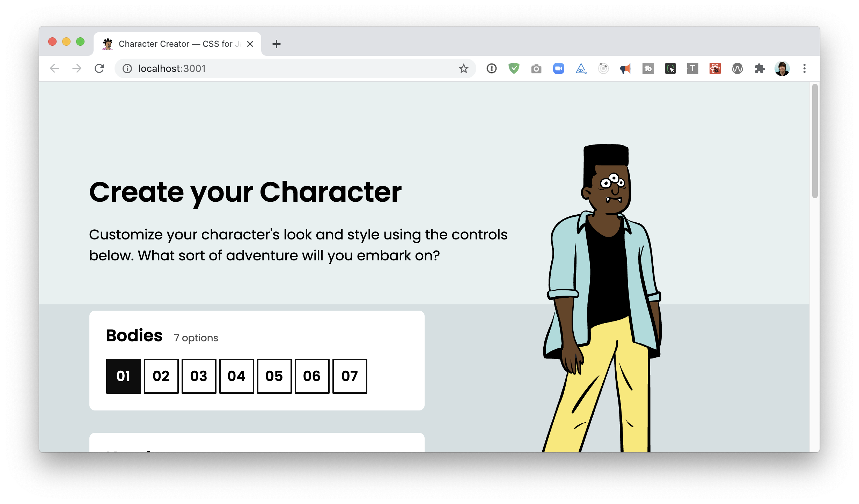Switch to the Character Creator tab

175,44
